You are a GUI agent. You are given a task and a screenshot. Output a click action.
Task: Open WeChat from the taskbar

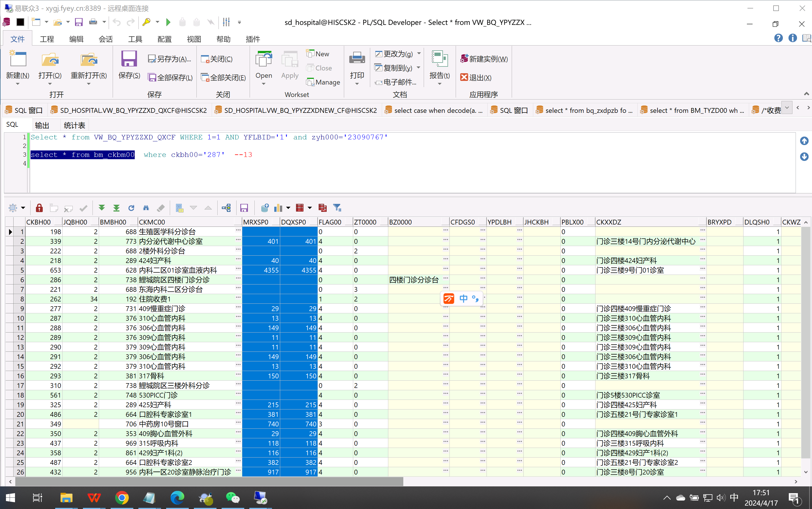(232, 498)
